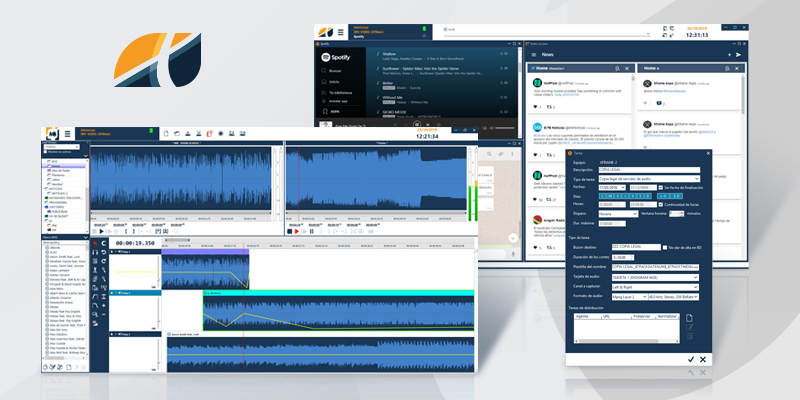Select the PROVISIONAL item in the folder tree
The height and width of the screenshot is (400, 800).
pos(58,203)
